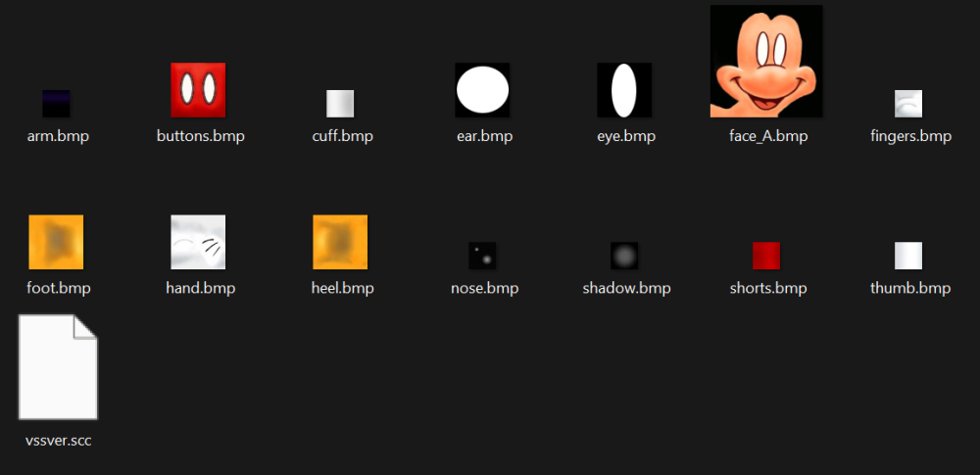Click the hand.bmp file name
The image size is (980, 475).
click(201, 288)
